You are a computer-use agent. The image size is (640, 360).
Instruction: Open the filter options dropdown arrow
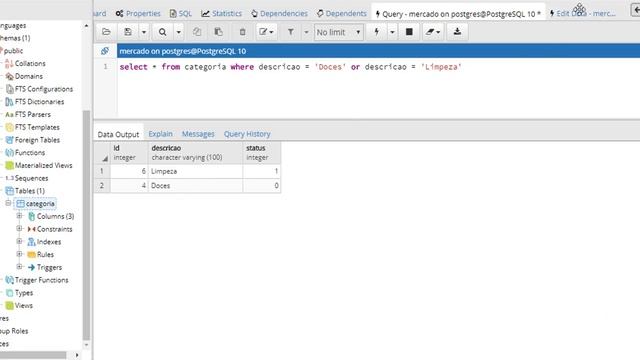click(x=306, y=32)
